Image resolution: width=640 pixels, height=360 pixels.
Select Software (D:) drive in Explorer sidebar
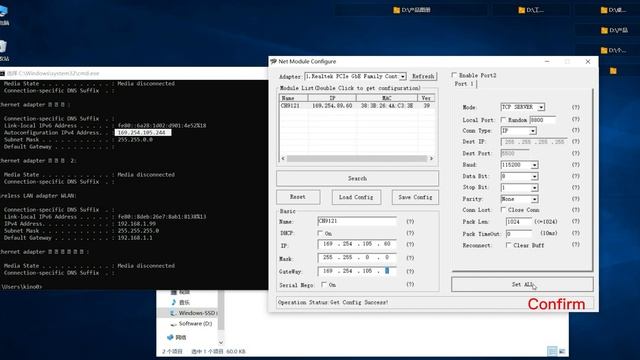tap(191, 324)
